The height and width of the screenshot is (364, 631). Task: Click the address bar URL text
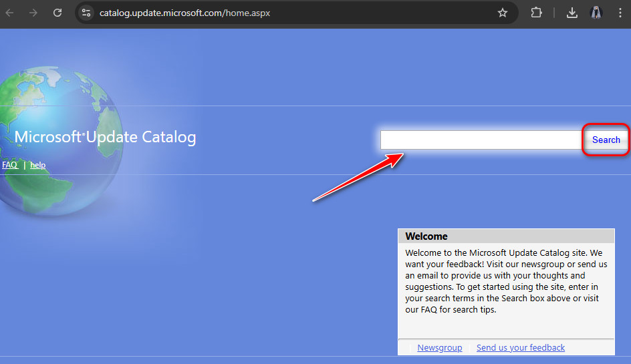[184, 13]
